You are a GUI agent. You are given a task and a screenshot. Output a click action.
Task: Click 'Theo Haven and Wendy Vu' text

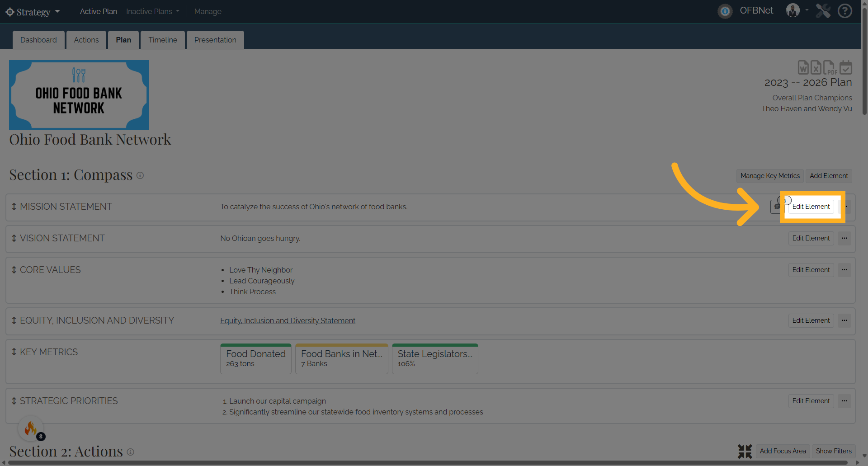click(807, 108)
